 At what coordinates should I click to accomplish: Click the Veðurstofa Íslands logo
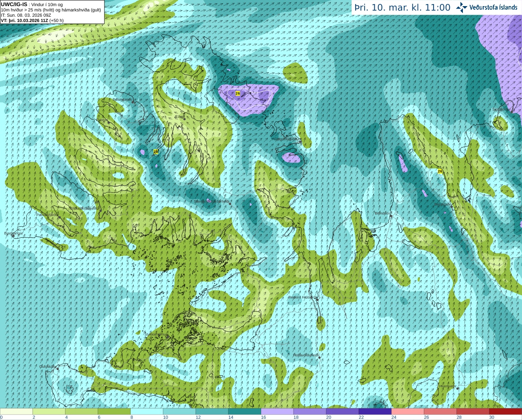tap(487, 7)
